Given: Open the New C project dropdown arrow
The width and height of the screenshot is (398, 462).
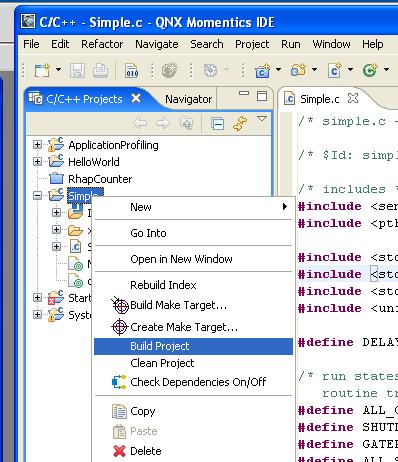Looking at the screenshot, I should coord(278,69).
